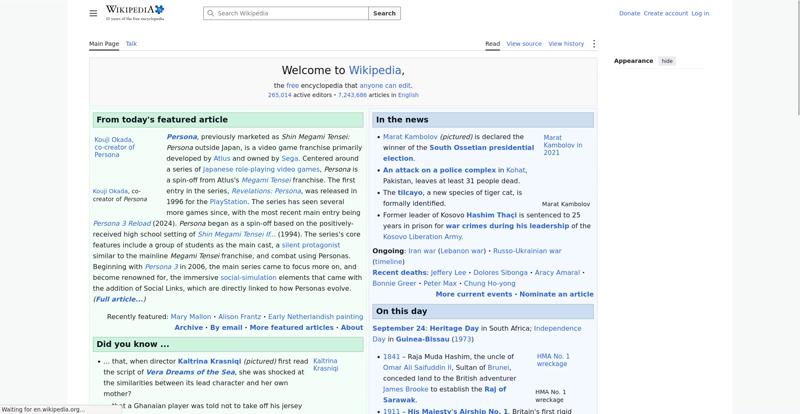The width and height of the screenshot is (800, 414).
Task: Switch to the Talk tab
Action: [131, 44]
